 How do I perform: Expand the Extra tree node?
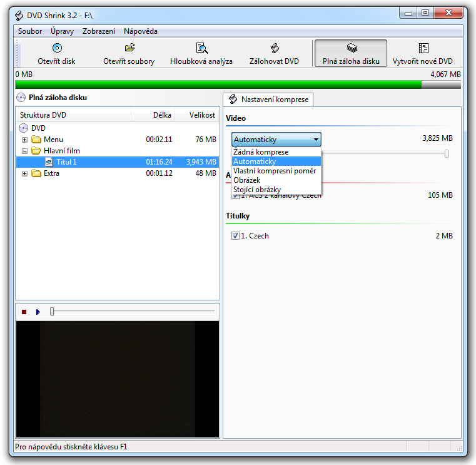point(25,174)
